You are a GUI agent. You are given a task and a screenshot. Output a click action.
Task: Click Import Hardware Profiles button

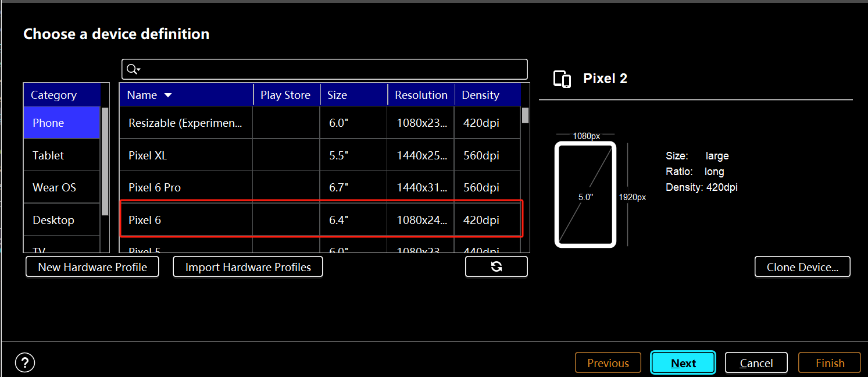tap(248, 267)
